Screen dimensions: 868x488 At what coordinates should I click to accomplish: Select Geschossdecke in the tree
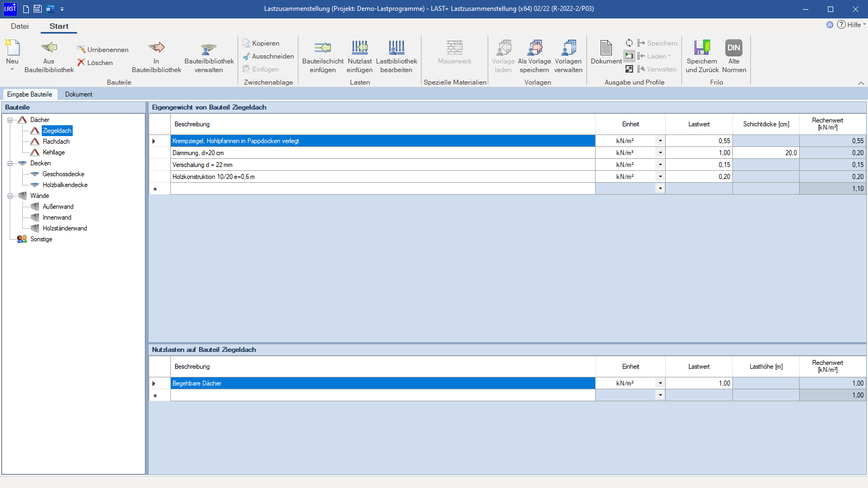point(63,174)
